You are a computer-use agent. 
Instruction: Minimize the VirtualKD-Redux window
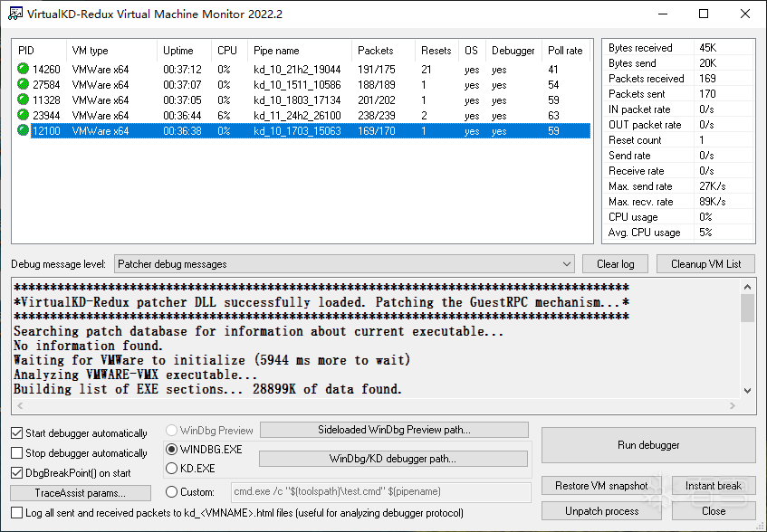click(x=663, y=14)
